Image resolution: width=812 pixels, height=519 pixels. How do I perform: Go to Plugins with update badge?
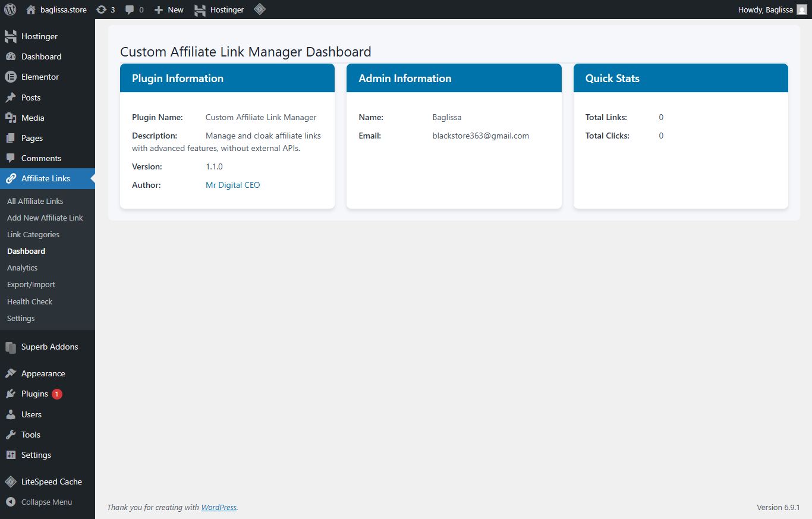pyautogui.click(x=34, y=394)
